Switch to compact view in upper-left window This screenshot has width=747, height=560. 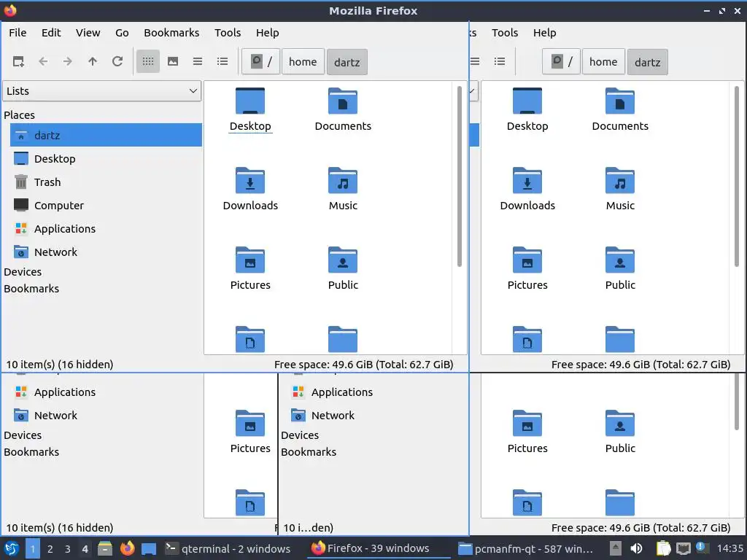coord(198,61)
